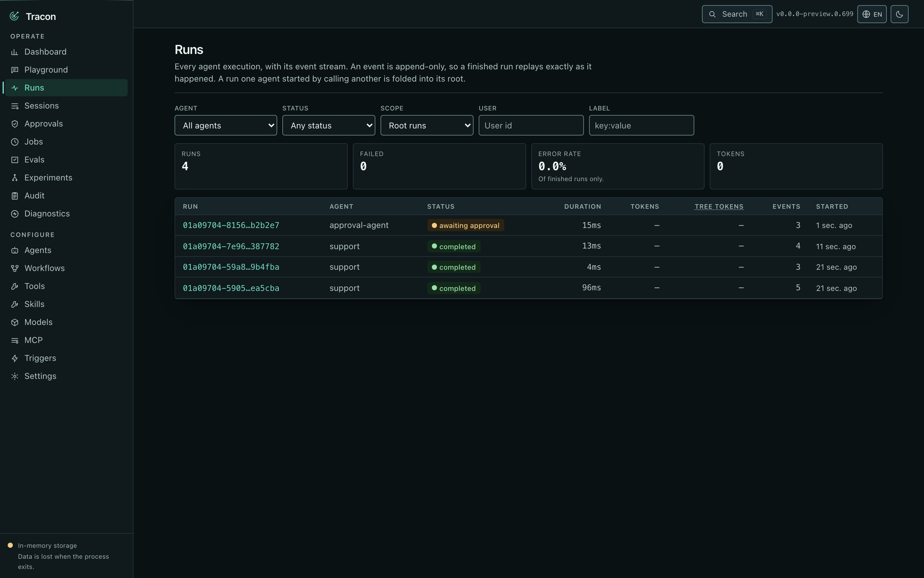Click the Runs pulse icon

(x=14, y=88)
